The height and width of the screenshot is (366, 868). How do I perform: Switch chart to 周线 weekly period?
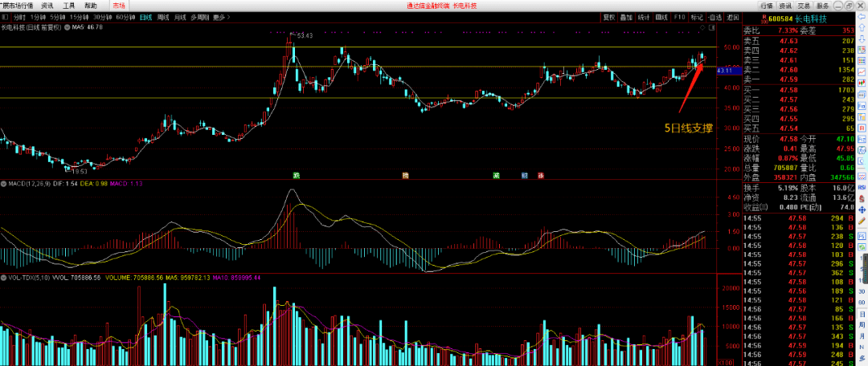point(163,16)
